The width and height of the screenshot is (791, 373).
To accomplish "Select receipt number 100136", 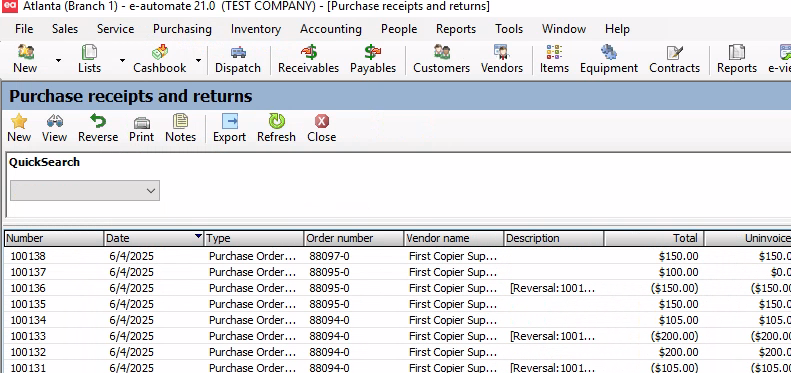I will point(28,288).
